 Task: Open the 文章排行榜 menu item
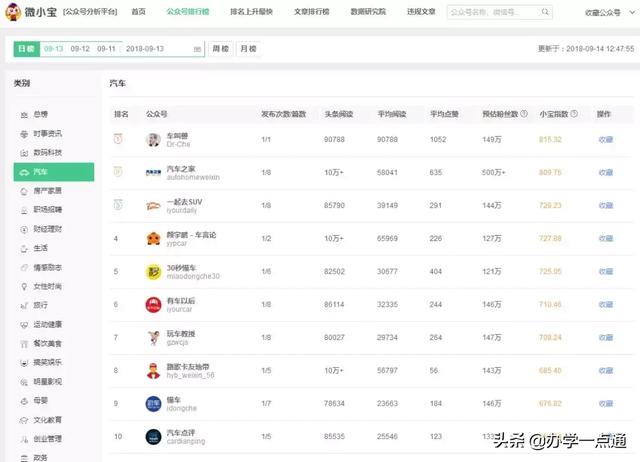point(311,12)
